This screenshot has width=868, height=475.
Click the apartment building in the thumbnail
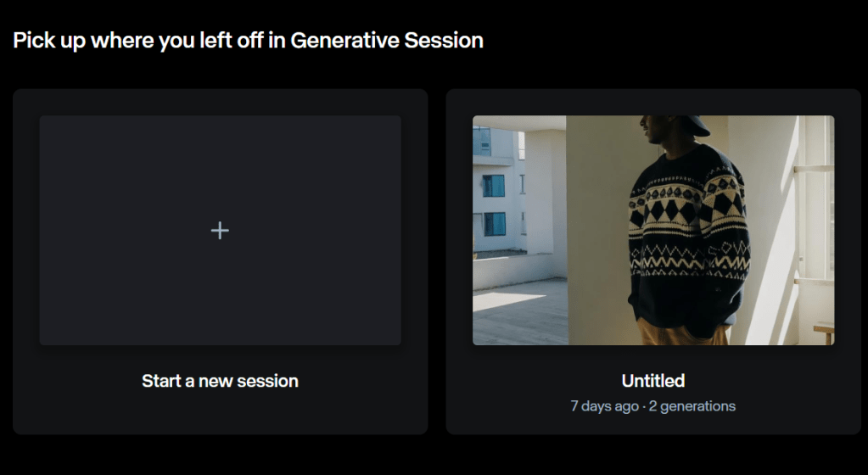495,195
